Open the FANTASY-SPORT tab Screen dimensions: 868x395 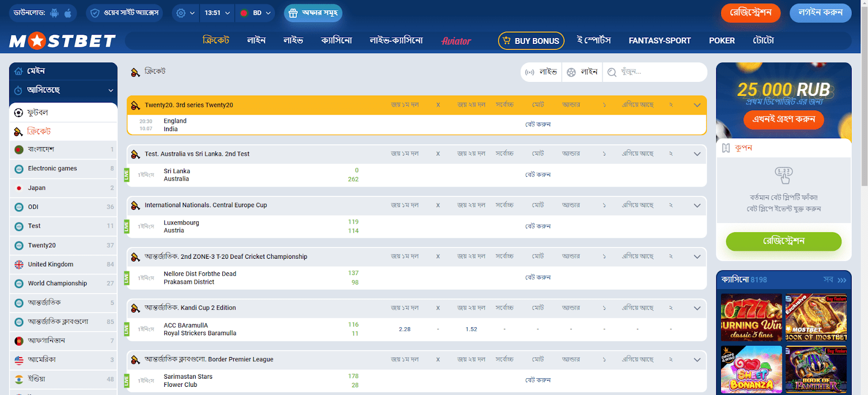(x=660, y=41)
